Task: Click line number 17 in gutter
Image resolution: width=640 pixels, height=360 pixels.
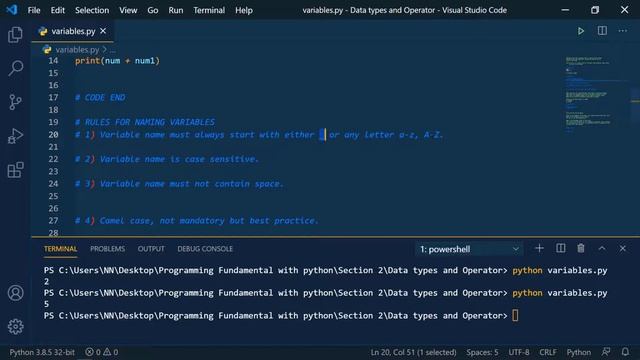Action: click(x=53, y=98)
